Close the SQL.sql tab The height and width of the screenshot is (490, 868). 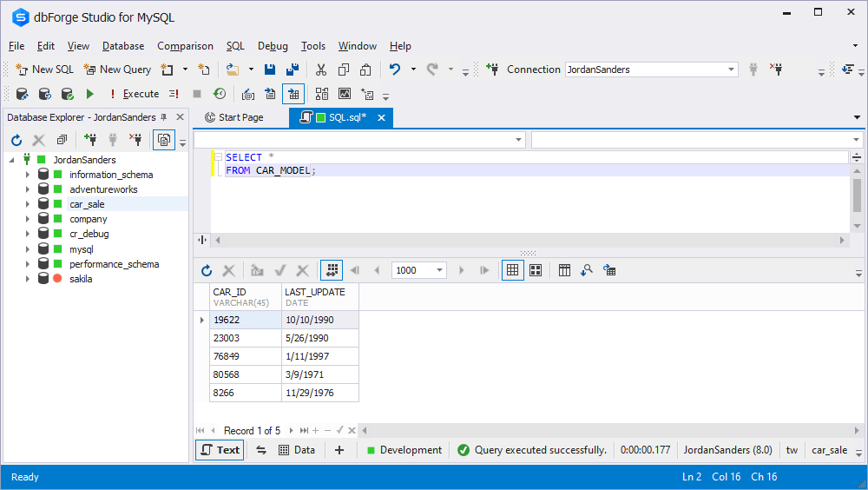(x=381, y=117)
